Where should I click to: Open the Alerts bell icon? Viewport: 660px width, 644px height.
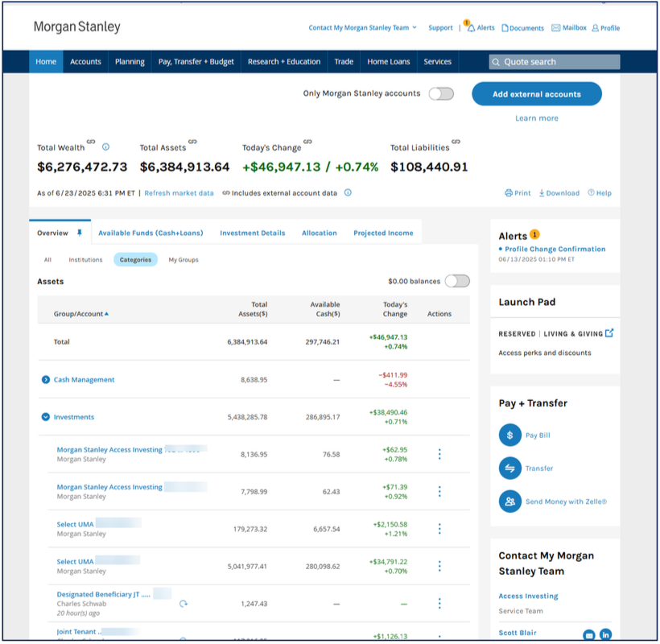[x=472, y=28]
